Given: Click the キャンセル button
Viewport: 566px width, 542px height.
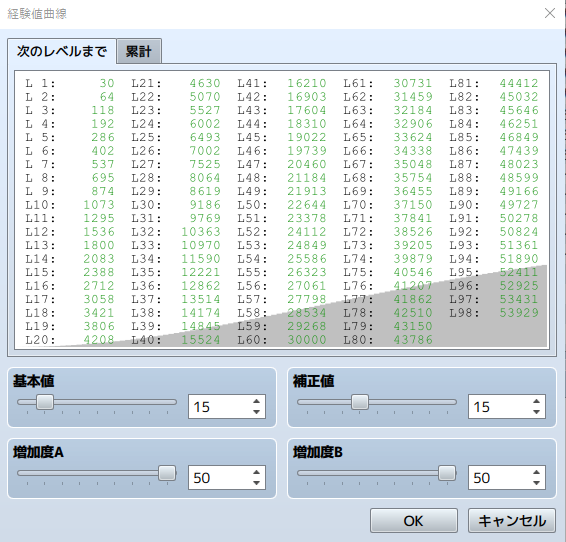Looking at the screenshot, I should 512,521.
